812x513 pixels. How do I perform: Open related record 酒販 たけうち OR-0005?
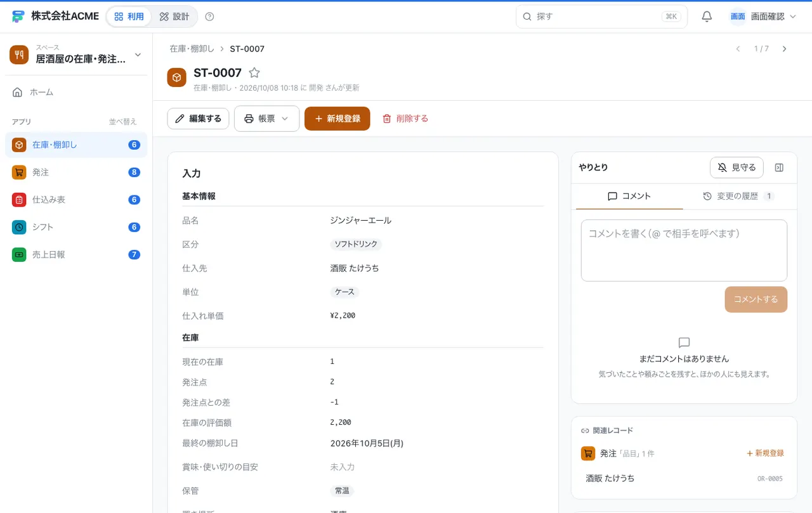click(x=684, y=478)
